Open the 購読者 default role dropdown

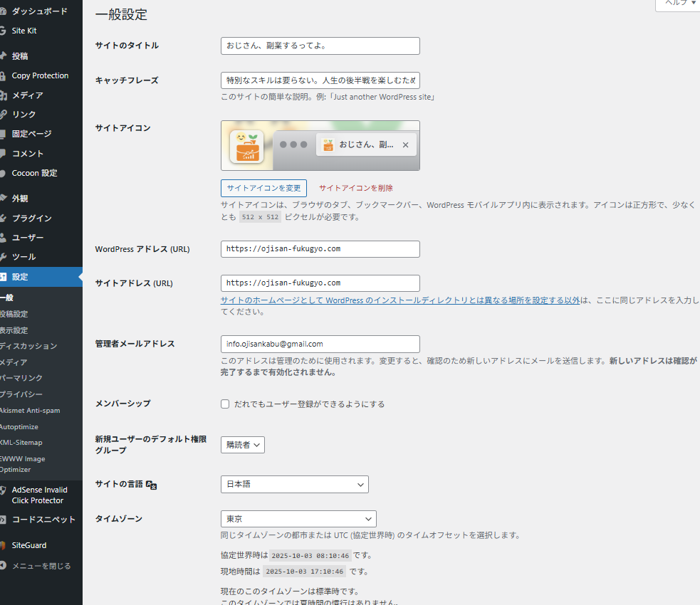(x=242, y=445)
